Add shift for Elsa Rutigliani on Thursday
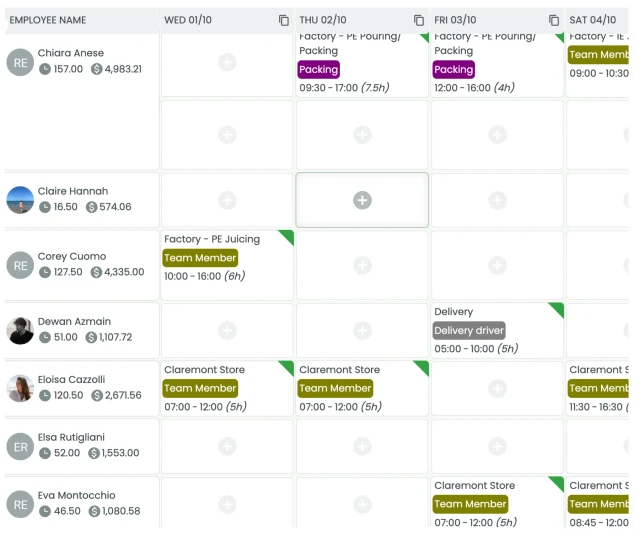 362,446
